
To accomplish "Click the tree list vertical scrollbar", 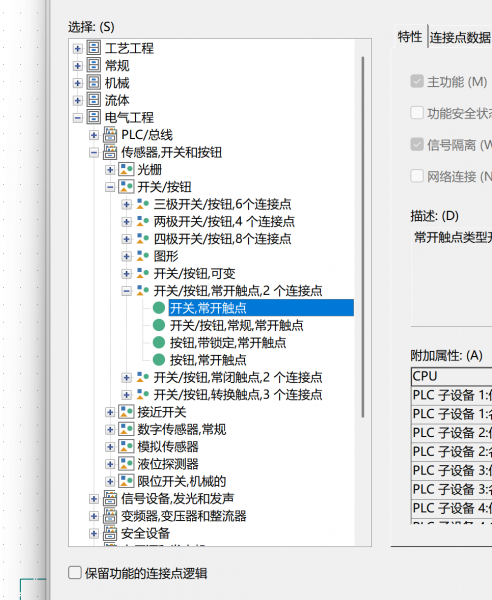I will (x=363, y=237).
